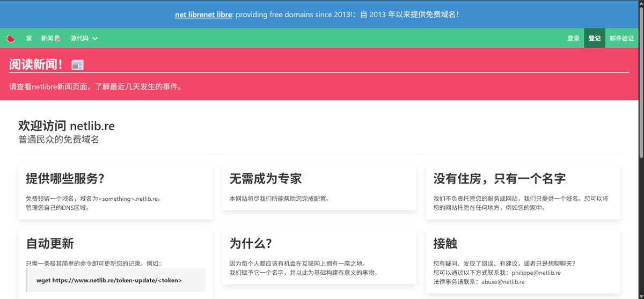The height and width of the screenshot is (299, 644).
Task: Click the 管理您自己的DNS区域 line
Action: [x=57, y=207]
